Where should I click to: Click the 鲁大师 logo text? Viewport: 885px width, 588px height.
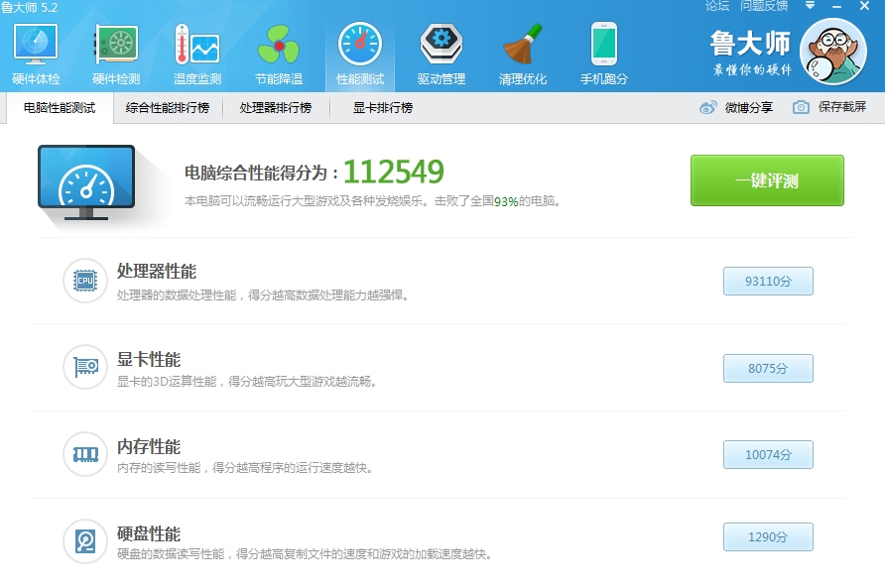click(x=750, y=44)
